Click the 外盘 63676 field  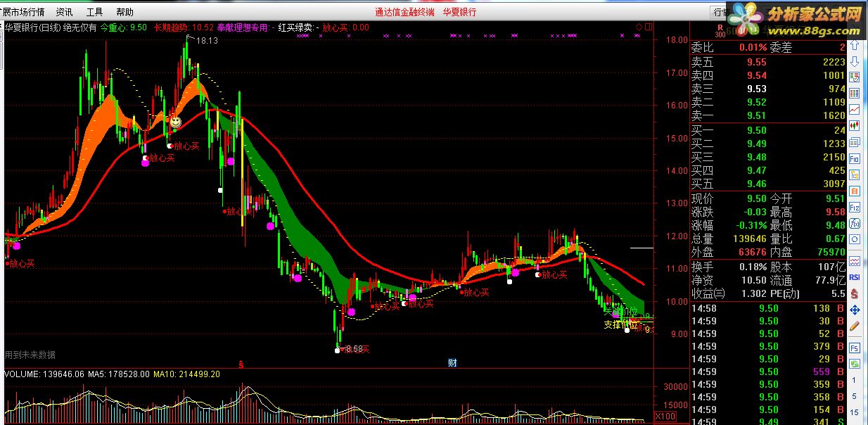(x=729, y=252)
